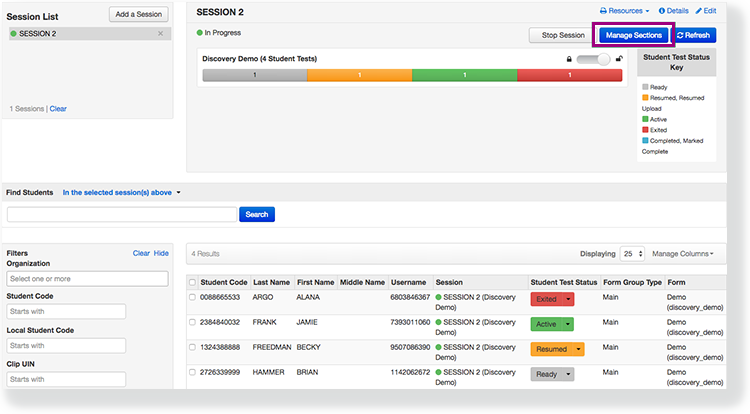Click the green Active segment of progress bar

(x=464, y=75)
